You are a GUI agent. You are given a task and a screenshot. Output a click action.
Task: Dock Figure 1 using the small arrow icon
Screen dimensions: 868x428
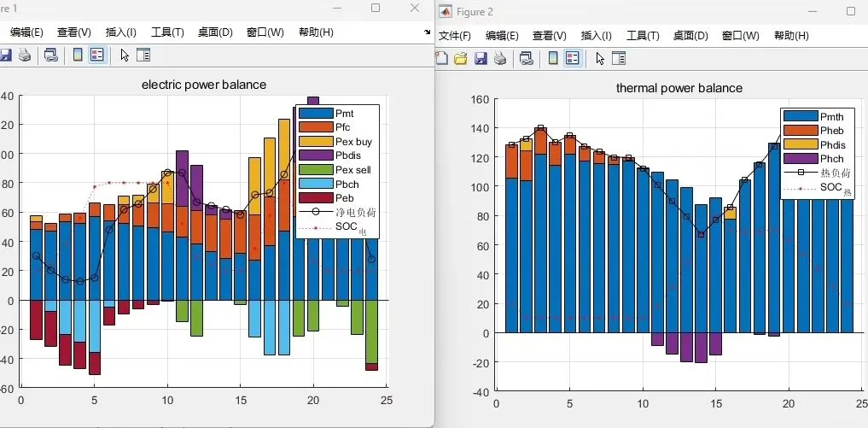(x=428, y=32)
